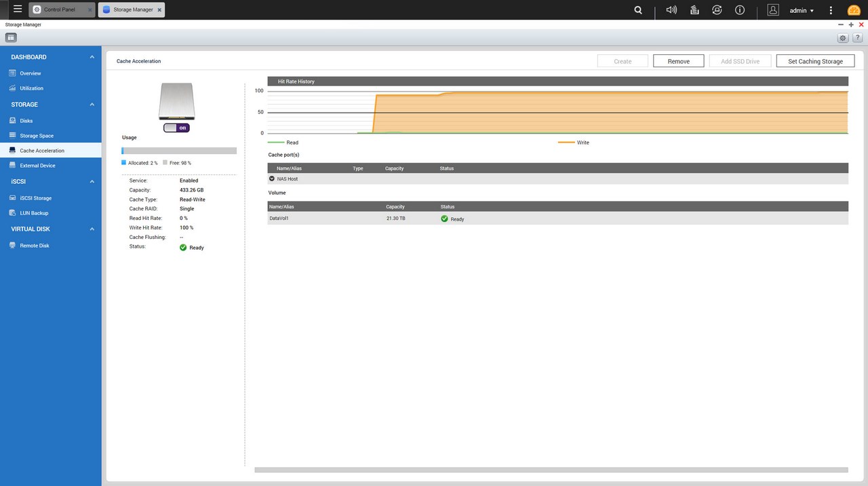The image size is (868, 486).
Task: Click the Ready status of DataVol1
Action: coord(452,219)
